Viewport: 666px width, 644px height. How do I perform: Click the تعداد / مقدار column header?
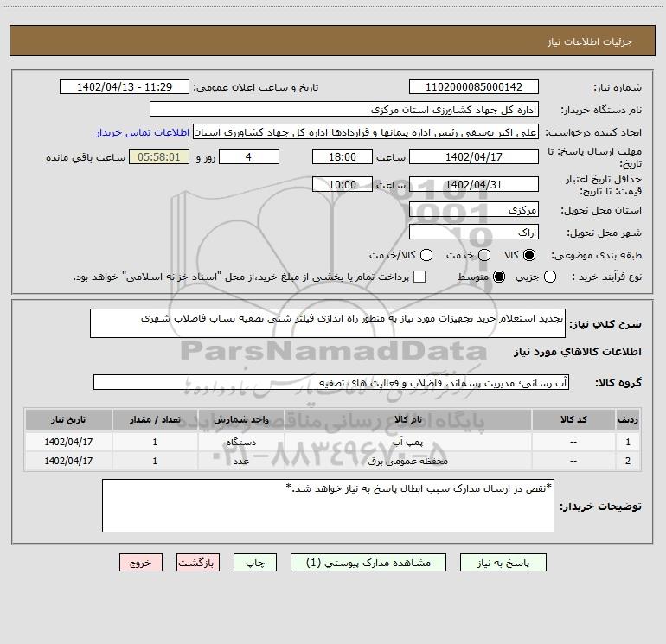pos(155,419)
